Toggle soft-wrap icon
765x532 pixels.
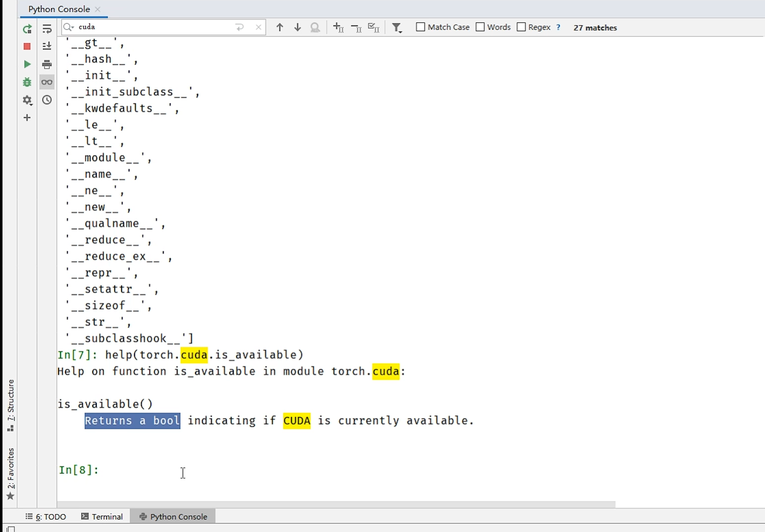pos(47,29)
